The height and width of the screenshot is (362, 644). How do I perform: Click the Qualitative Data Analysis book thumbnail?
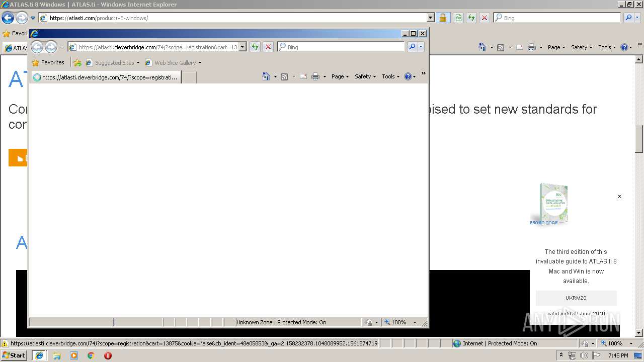pos(553,203)
